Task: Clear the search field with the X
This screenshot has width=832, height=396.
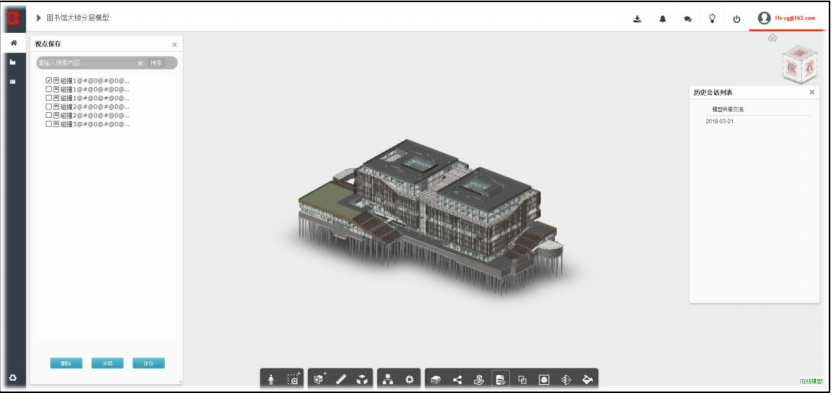Action: [140, 63]
